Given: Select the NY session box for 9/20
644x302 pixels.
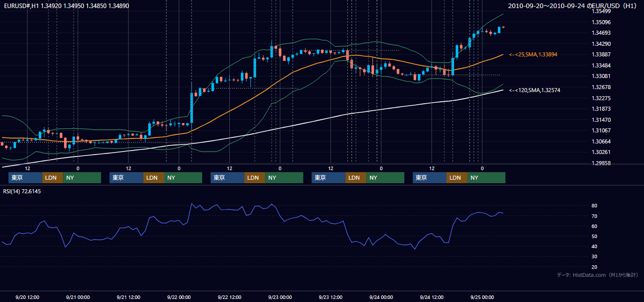Looking at the screenshot, I should pos(82,178).
